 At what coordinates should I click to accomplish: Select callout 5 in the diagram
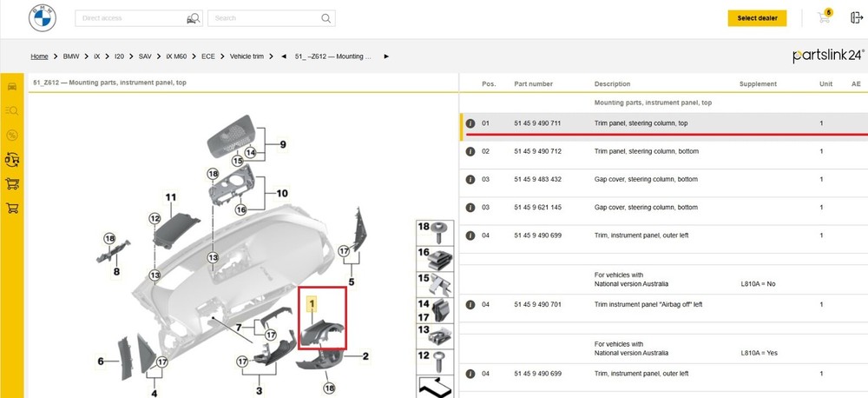click(x=352, y=282)
